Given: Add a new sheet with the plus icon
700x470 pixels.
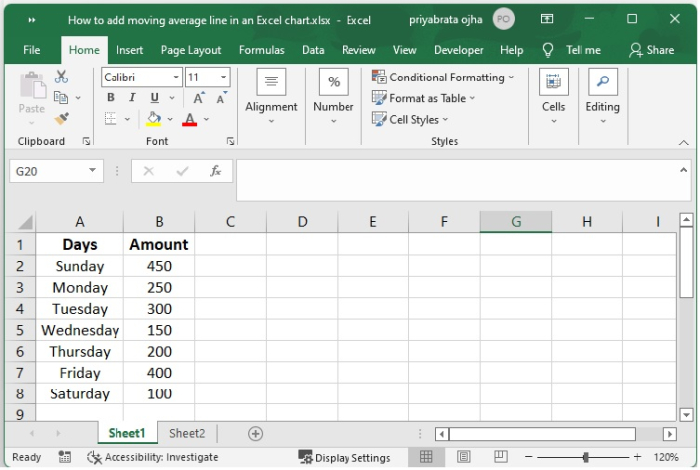Looking at the screenshot, I should point(255,434).
